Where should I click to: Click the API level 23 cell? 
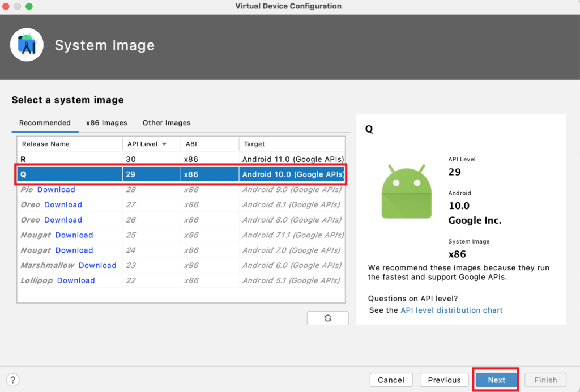tap(152, 266)
